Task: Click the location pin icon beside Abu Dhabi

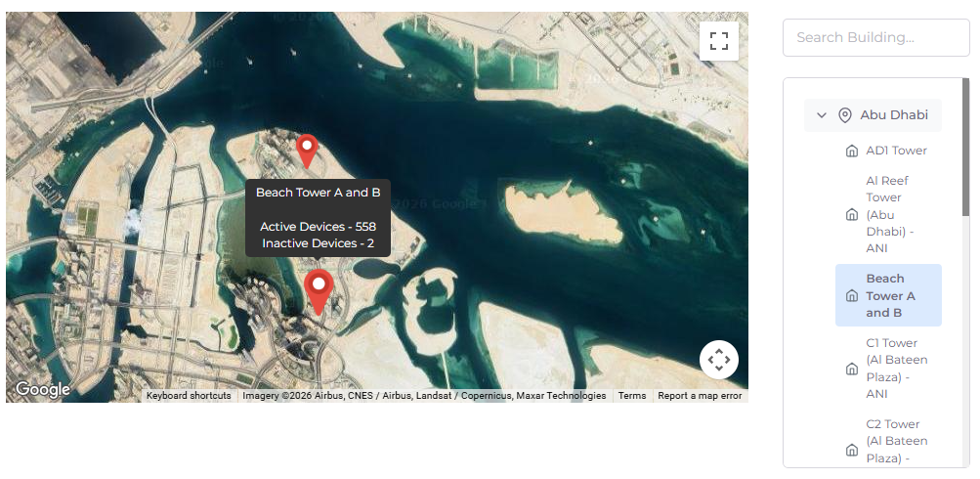Action: click(x=844, y=115)
